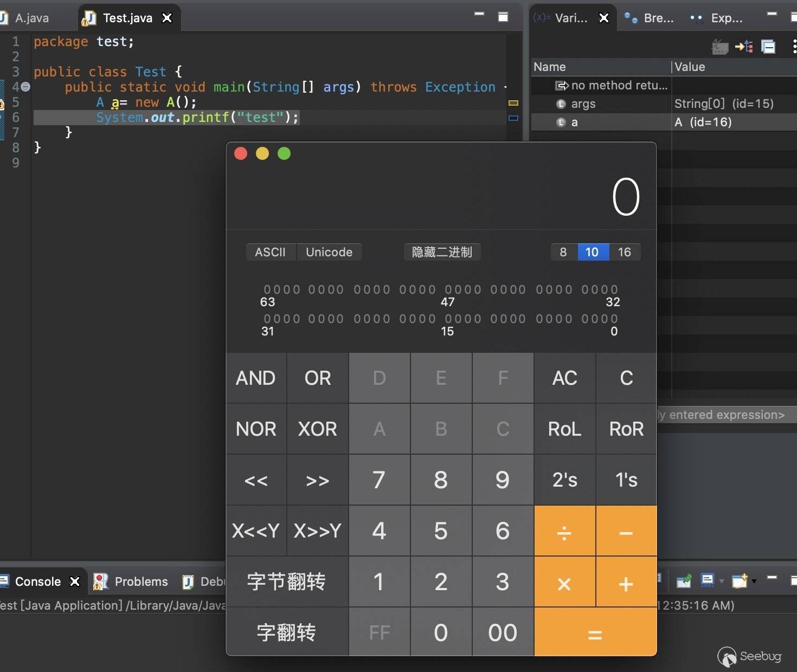
Task: Open the Variables view three-dot menu
Action: 794,47
